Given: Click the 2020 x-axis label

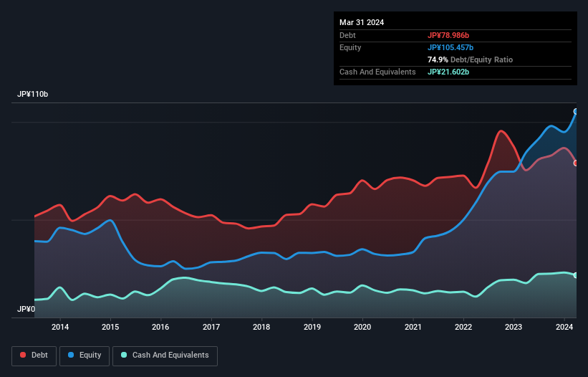Looking at the screenshot, I should tap(362, 327).
